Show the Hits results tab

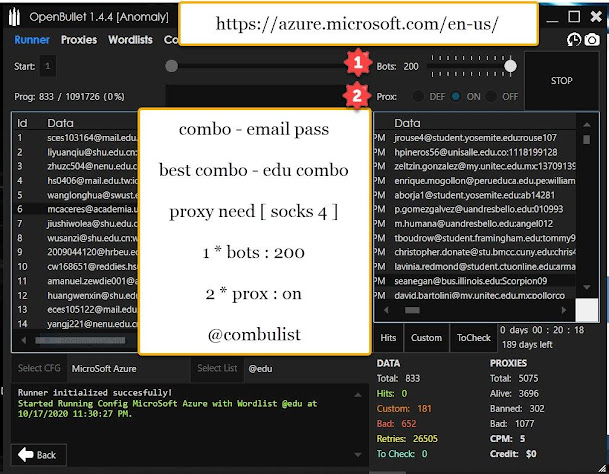coord(388,338)
